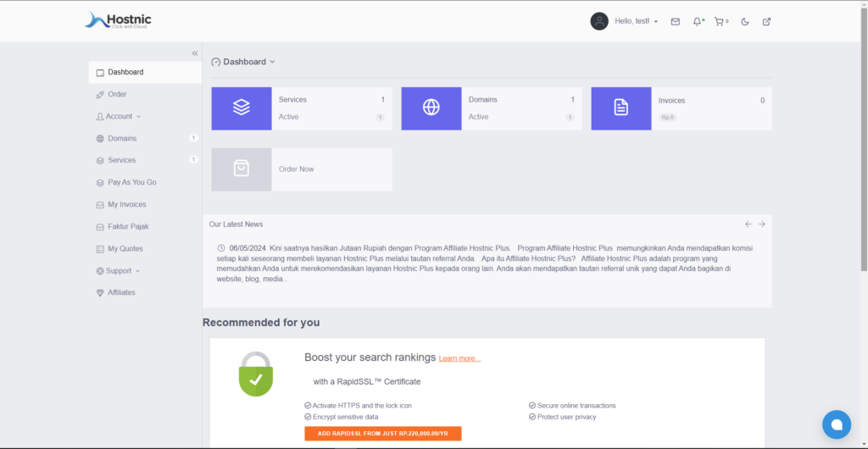This screenshot has width=868, height=449.
Task: Click the Hostnic logo
Action: (x=117, y=20)
